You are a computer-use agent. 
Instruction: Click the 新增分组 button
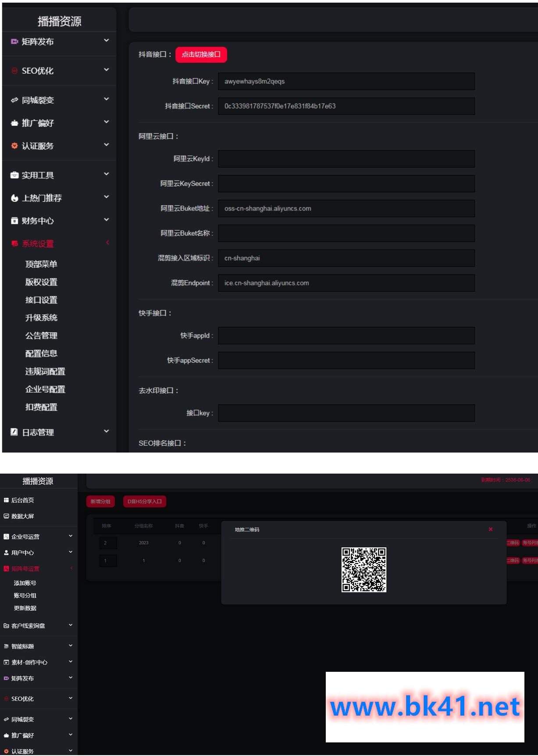100,501
